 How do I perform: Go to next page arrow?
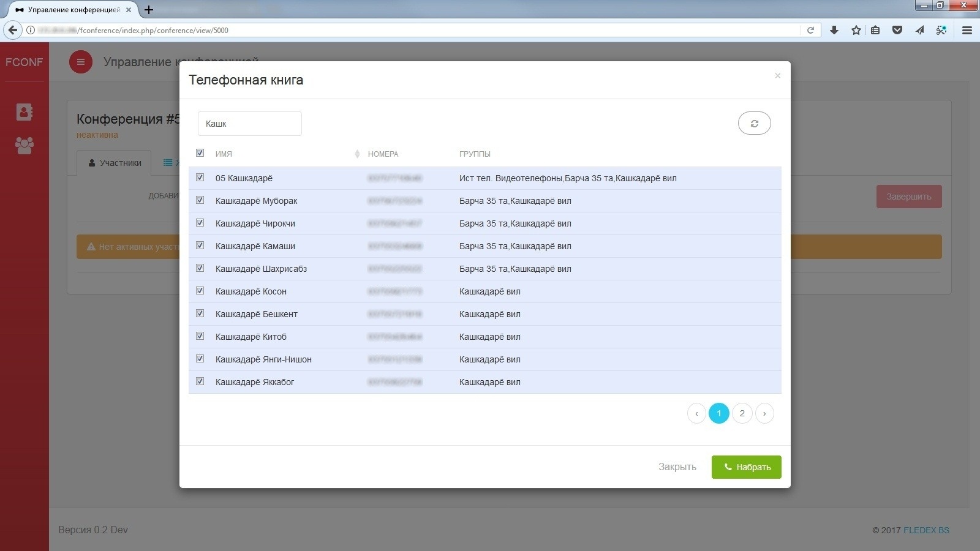pyautogui.click(x=764, y=413)
